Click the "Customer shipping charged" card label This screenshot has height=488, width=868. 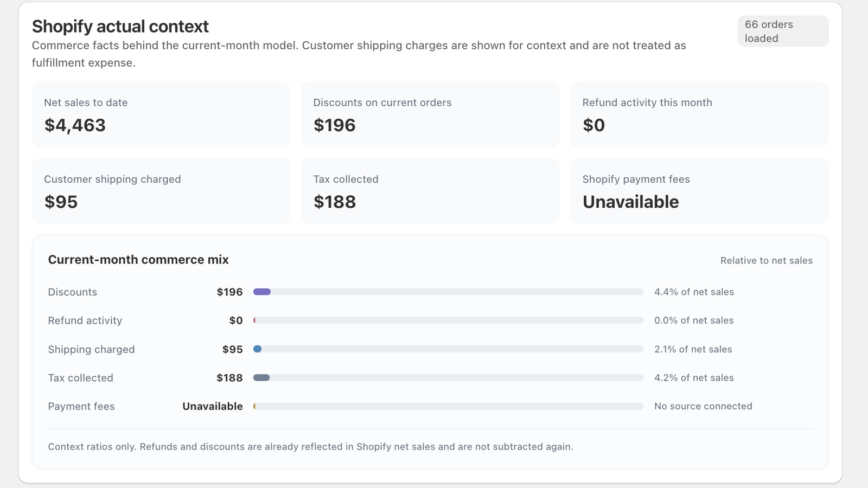pyautogui.click(x=112, y=179)
